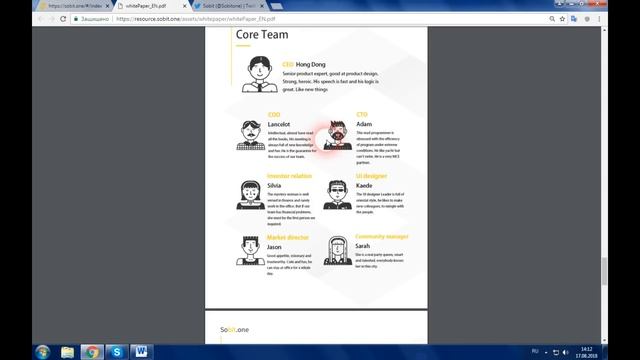This screenshot has width=640, height=360.
Task: Close the sobit.one index tab
Action: (x=107, y=6)
